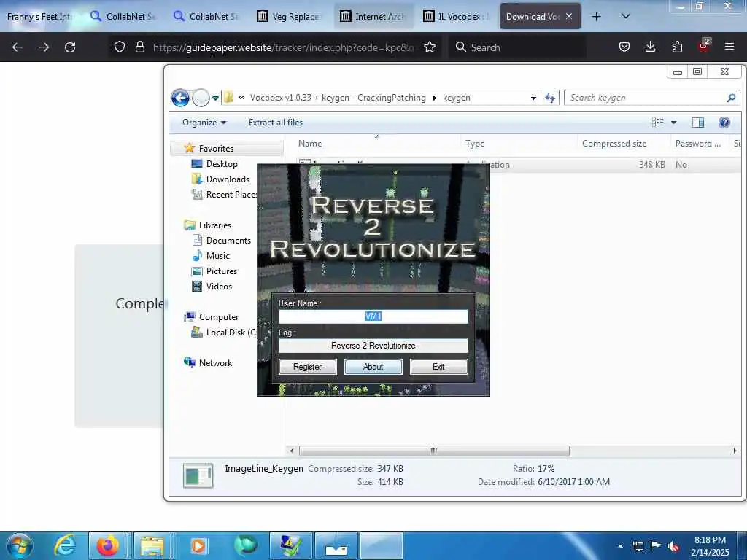747x560 pixels.
Task: Open Save to Pocket icon
Action: pos(624,47)
